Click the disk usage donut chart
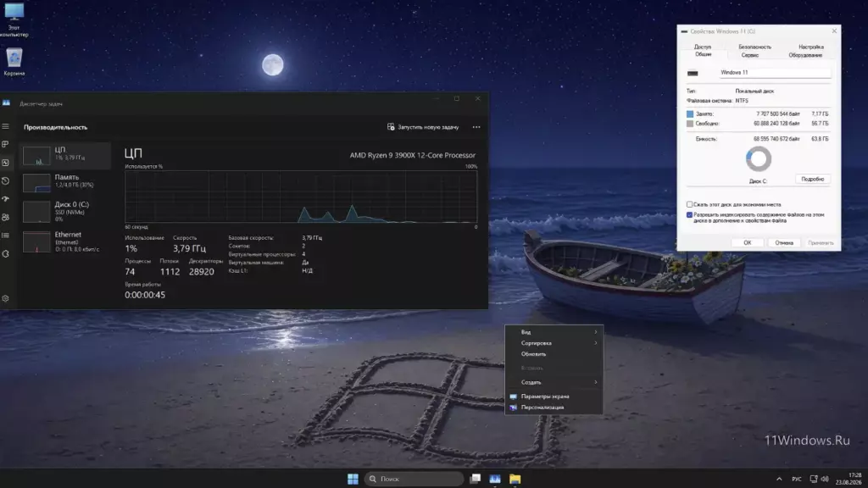The height and width of the screenshot is (488, 868). (x=759, y=159)
